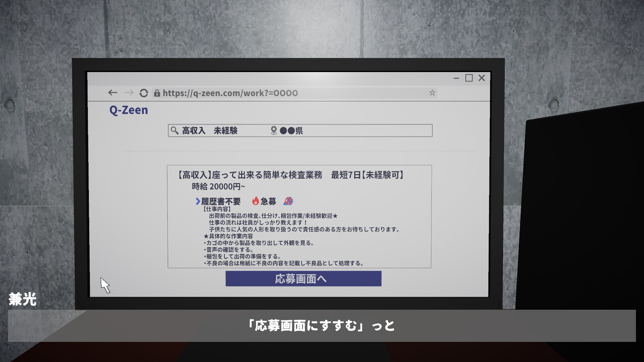Click the flame urgent-hiring icon beside 急募

pos(255,201)
